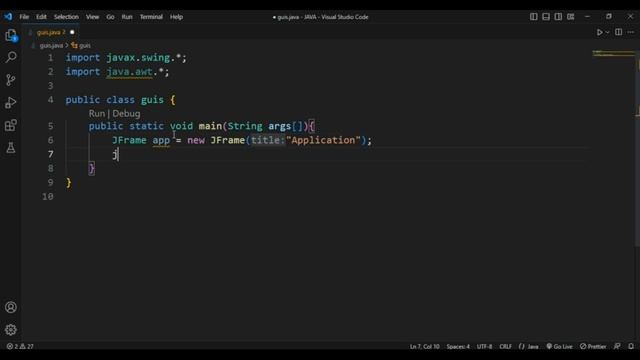Open the View menu

point(92,17)
